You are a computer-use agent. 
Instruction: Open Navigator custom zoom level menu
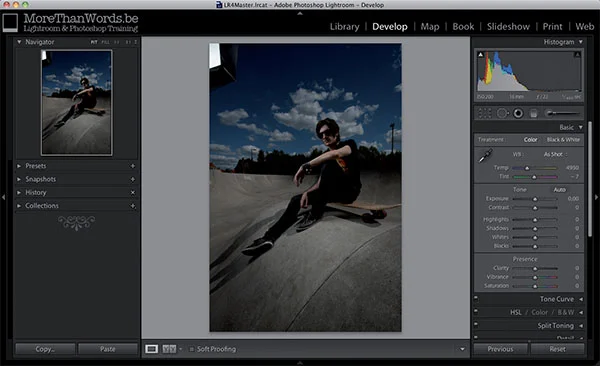click(135, 42)
